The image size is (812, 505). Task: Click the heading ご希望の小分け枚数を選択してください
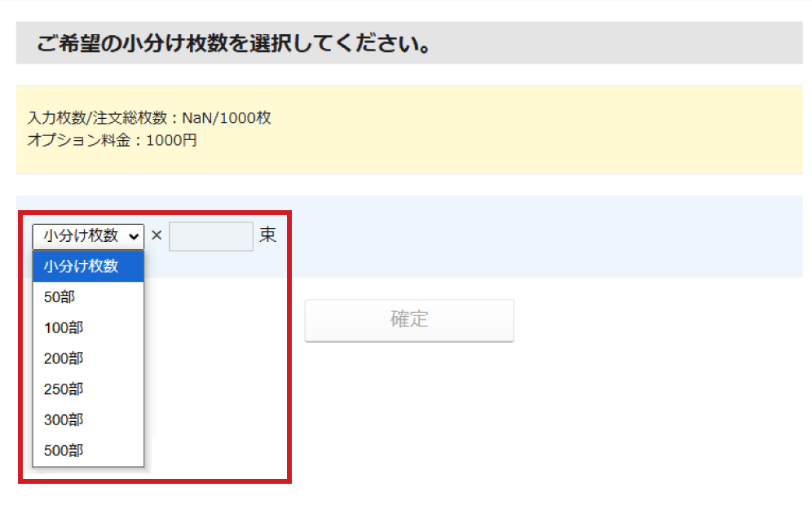[x=234, y=43]
